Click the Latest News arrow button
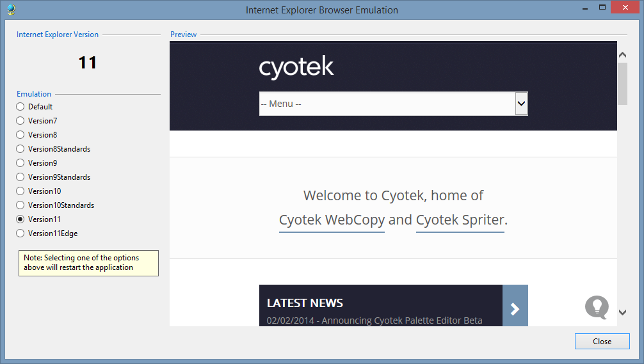Screen dimensions: 644x364 pyautogui.click(x=515, y=306)
